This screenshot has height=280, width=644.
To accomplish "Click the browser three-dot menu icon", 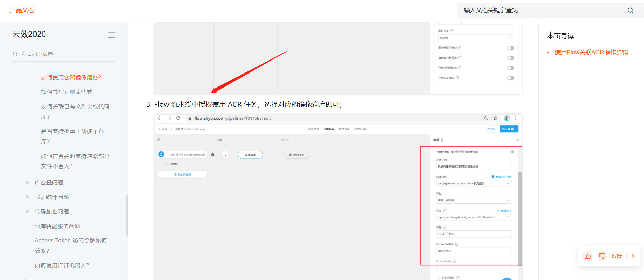I will pyautogui.click(x=516, y=118).
